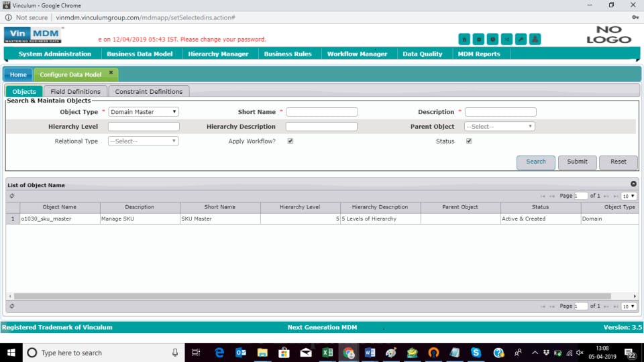Viewport: 644px width, 362px height.
Task: Click the Short Name input field
Action: (x=321, y=112)
